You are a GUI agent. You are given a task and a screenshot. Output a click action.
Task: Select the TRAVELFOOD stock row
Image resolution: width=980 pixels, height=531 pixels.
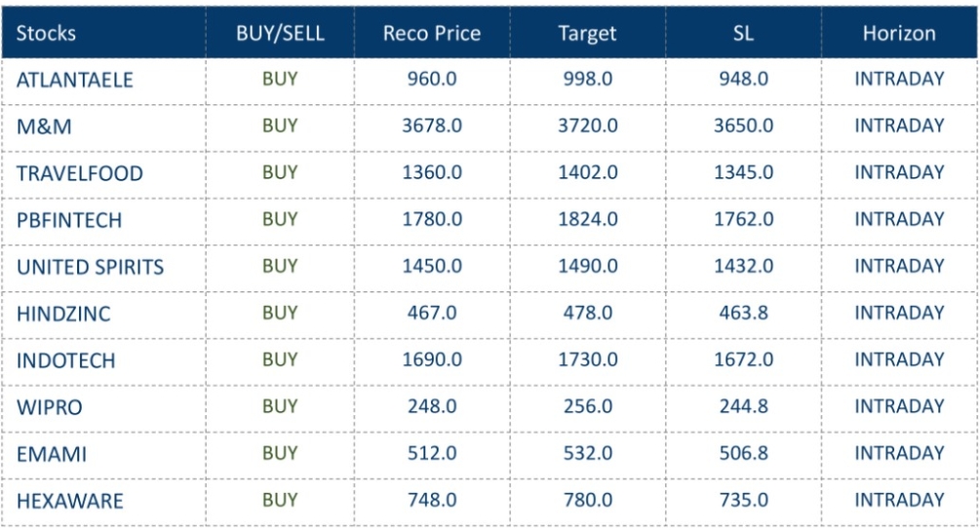click(79, 173)
